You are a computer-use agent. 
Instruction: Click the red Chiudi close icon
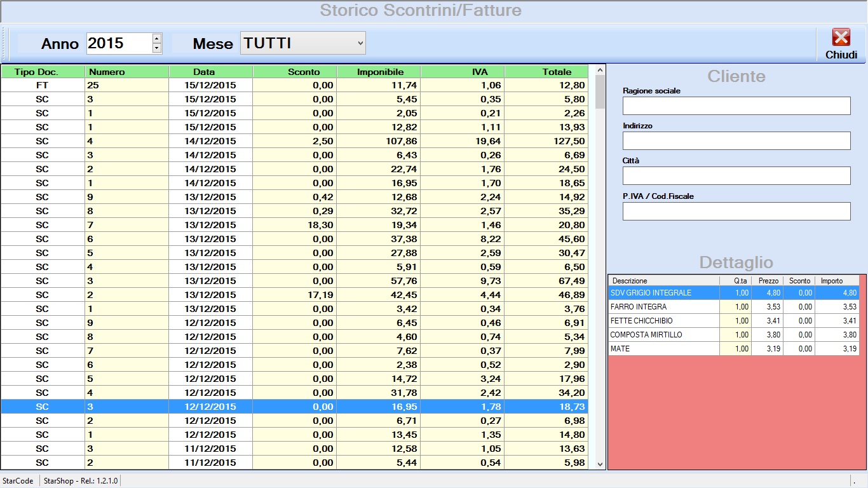click(841, 38)
